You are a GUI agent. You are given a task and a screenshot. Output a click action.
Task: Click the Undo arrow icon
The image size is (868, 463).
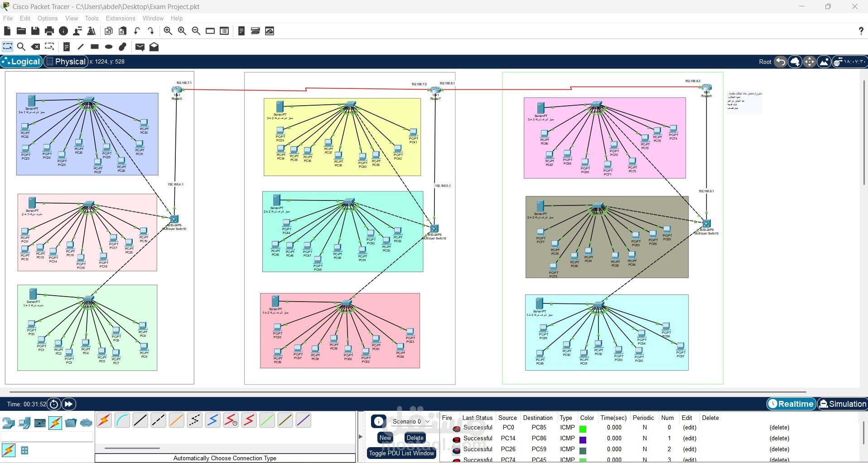(137, 31)
